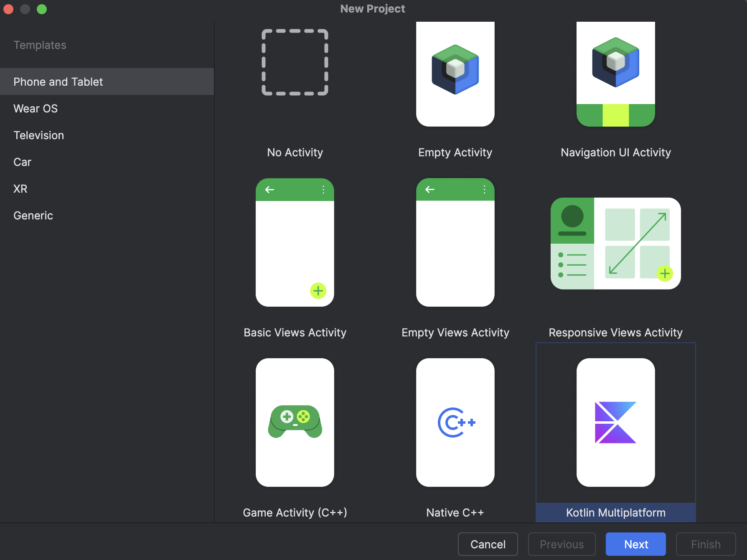Choose the Empty Views Activity phone icon

455,242
